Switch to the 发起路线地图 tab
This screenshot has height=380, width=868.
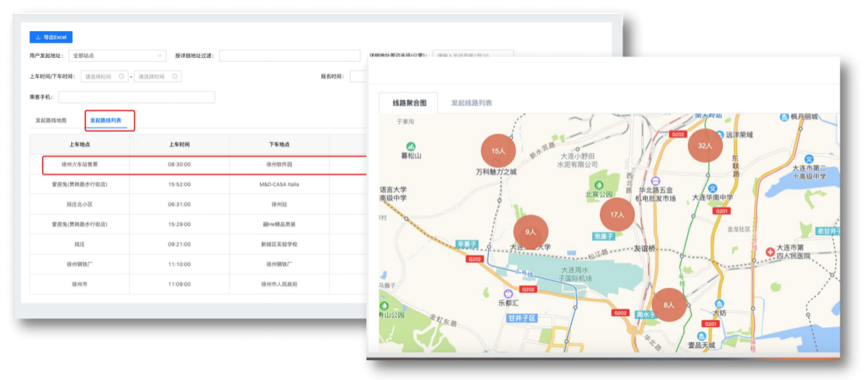pos(51,120)
